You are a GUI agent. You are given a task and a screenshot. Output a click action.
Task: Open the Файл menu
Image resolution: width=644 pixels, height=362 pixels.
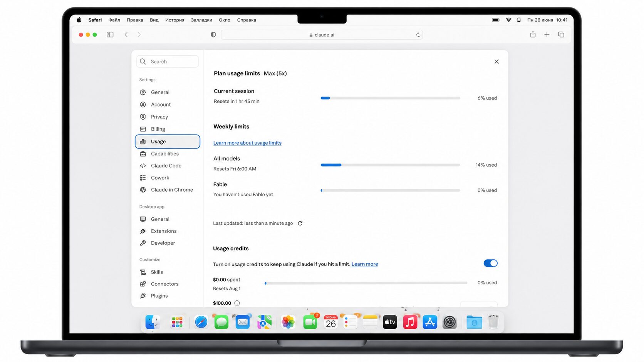point(114,20)
